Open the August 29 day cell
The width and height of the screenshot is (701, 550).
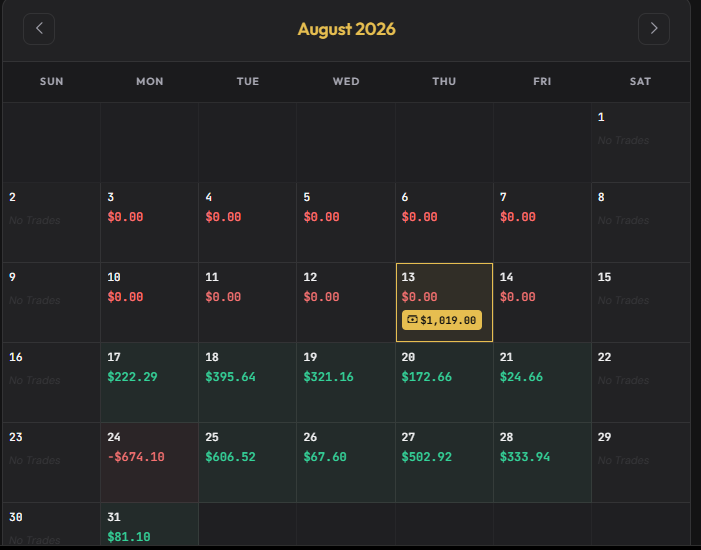[641, 463]
